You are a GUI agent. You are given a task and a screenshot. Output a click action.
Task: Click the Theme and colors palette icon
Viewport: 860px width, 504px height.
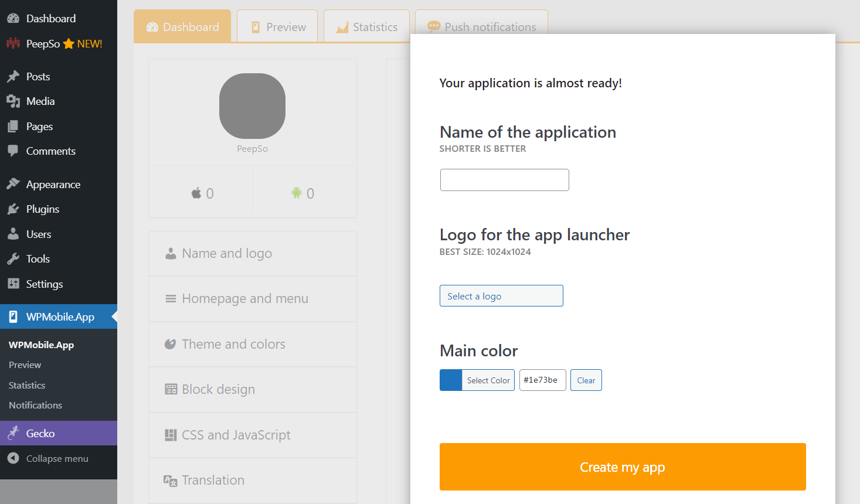pos(170,344)
